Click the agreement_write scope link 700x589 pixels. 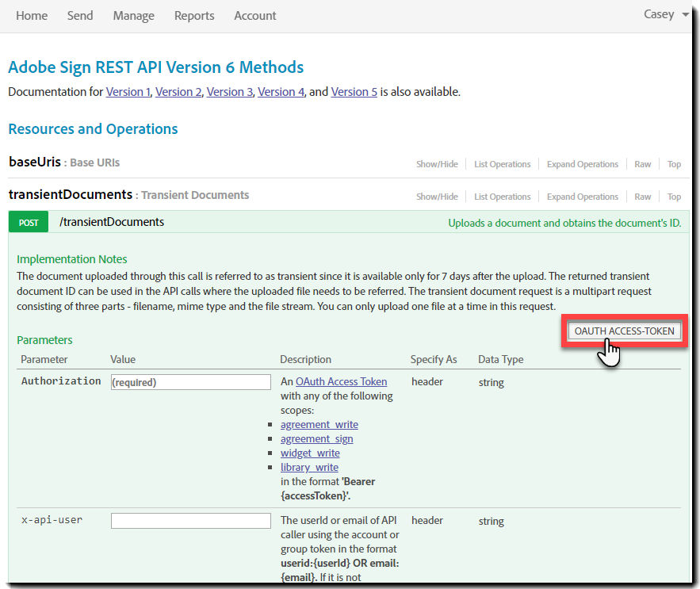tap(319, 425)
